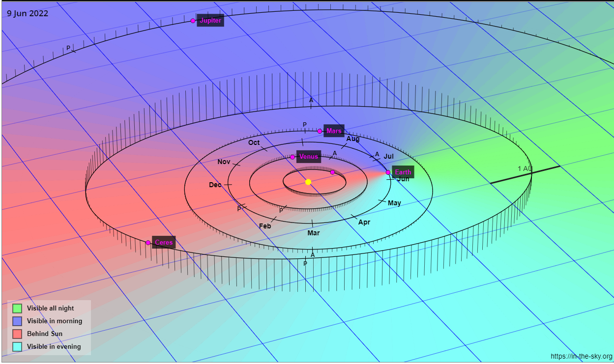The height and width of the screenshot is (364, 614).
Task: Click the 'Visible all night' legend text
Action: point(51,308)
